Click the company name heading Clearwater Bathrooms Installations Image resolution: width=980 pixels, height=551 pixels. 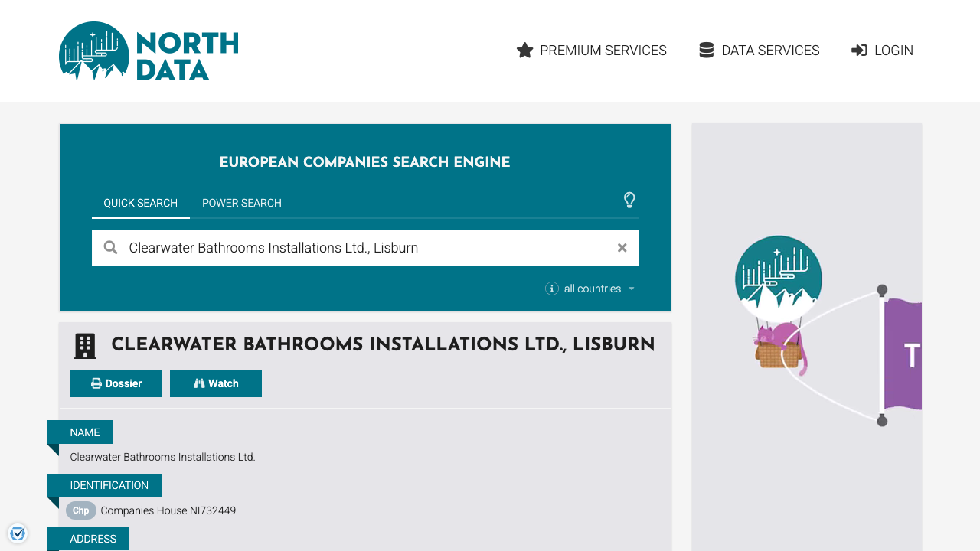(x=383, y=344)
